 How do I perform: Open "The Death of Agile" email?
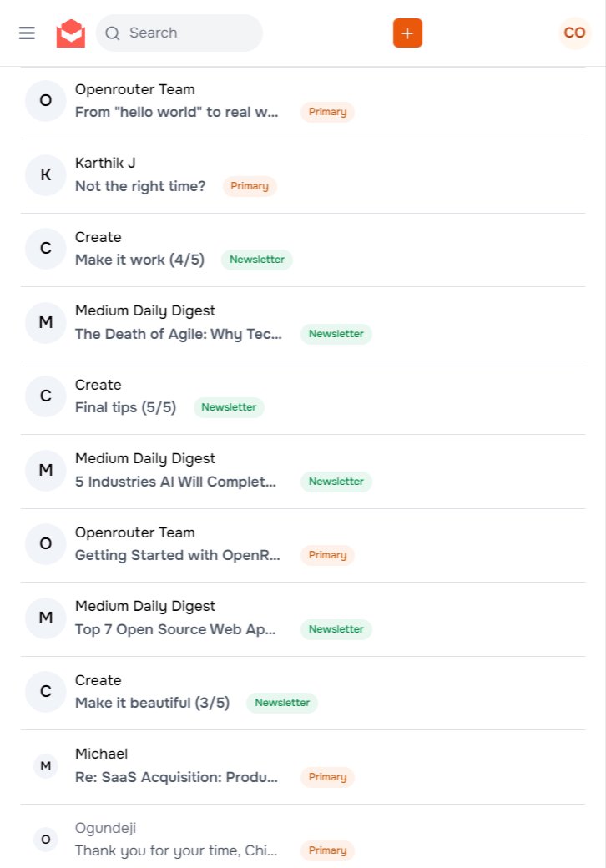click(179, 334)
